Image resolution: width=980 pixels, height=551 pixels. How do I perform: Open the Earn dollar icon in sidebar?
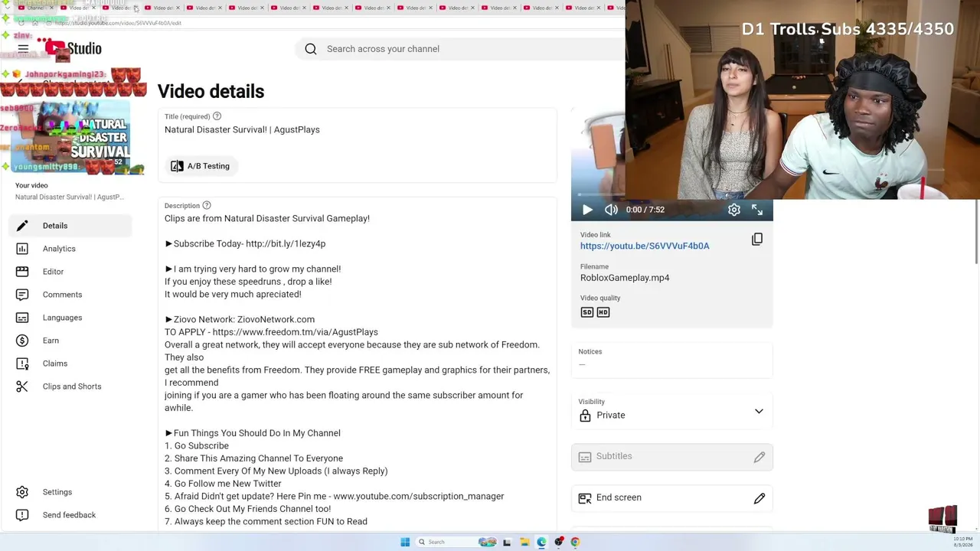pos(22,341)
